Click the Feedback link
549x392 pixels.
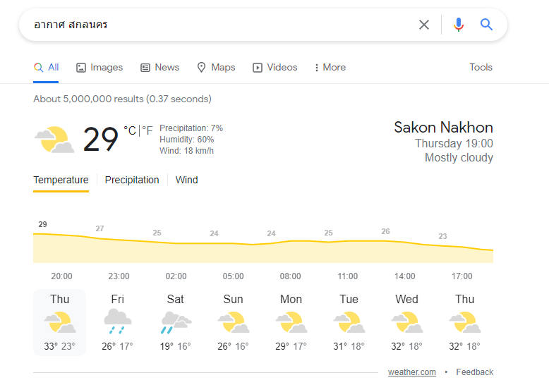tap(474, 372)
